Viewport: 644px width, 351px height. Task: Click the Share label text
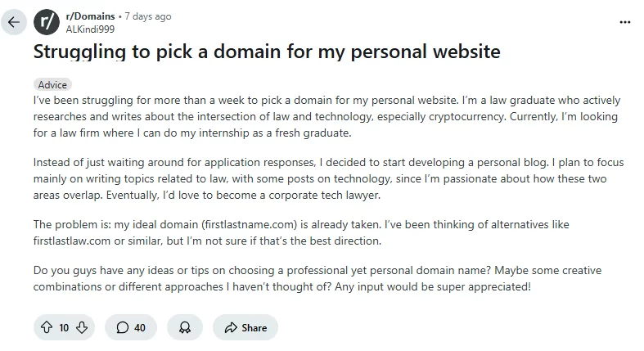pyautogui.click(x=254, y=327)
